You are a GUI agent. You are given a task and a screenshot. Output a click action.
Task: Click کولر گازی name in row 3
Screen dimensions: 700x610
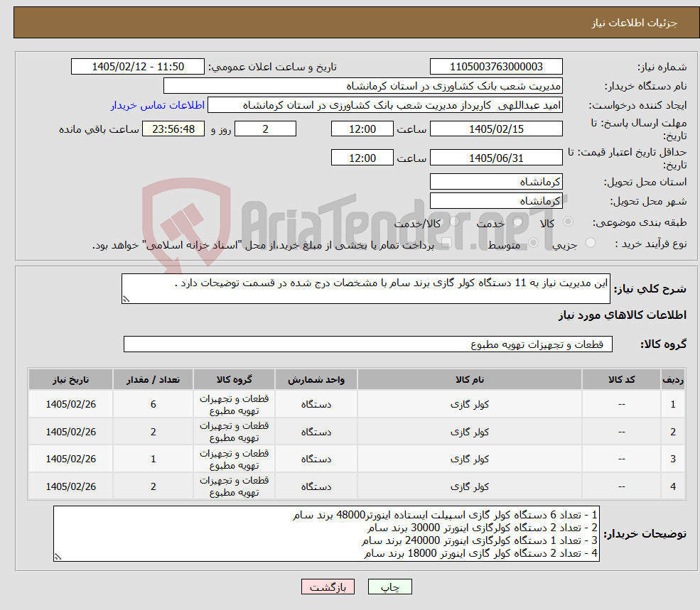click(x=470, y=459)
